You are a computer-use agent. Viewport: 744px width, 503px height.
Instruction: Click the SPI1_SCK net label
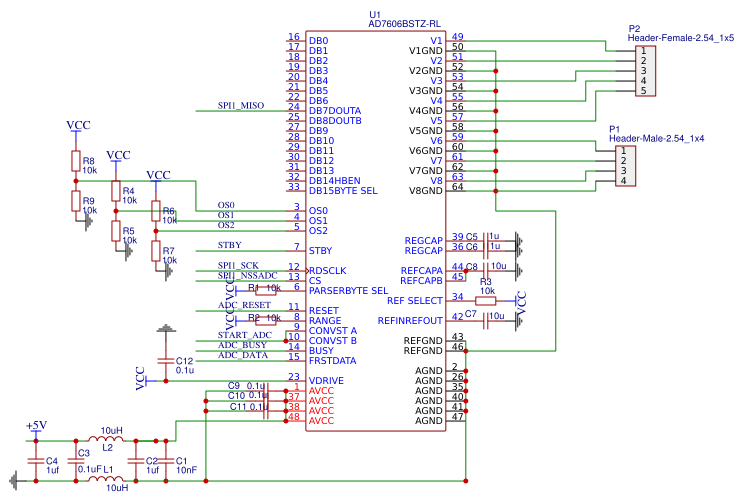tap(238, 265)
